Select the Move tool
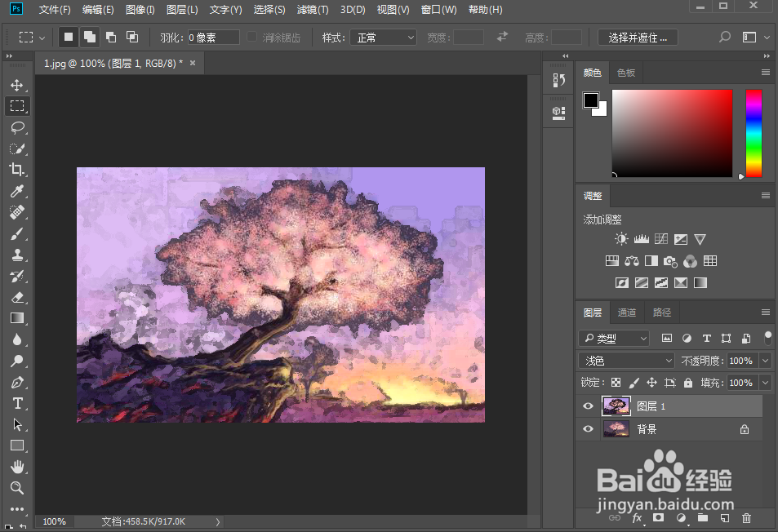778x532 pixels. [x=17, y=86]
